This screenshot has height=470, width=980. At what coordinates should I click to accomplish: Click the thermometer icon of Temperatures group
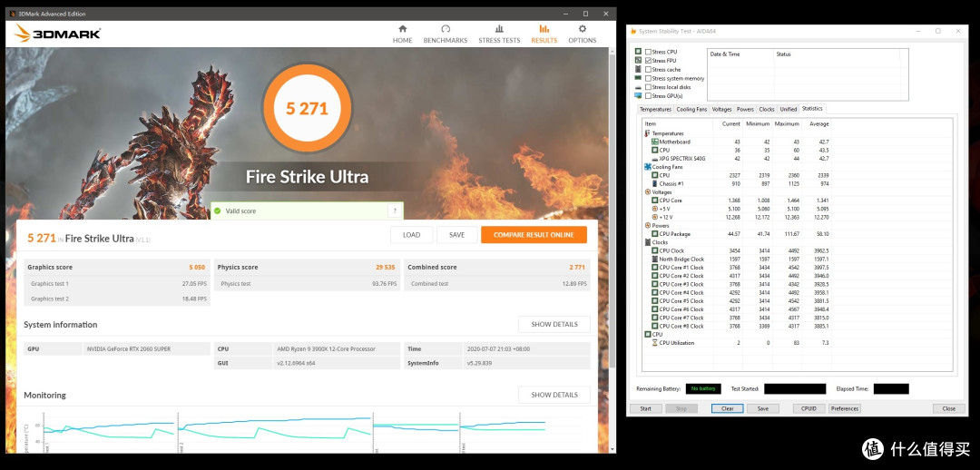coord(647,133)
